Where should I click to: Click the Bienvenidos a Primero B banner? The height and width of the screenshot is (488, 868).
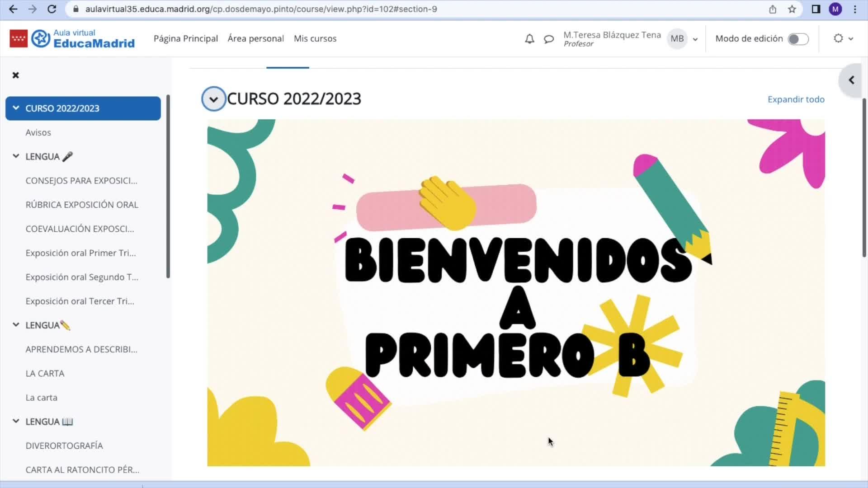(x=516, y=292)
